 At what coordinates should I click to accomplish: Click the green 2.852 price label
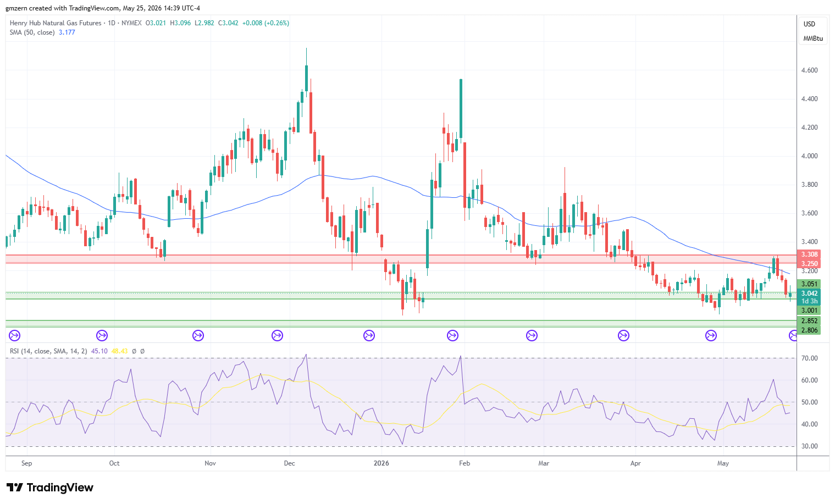[809, 321]
